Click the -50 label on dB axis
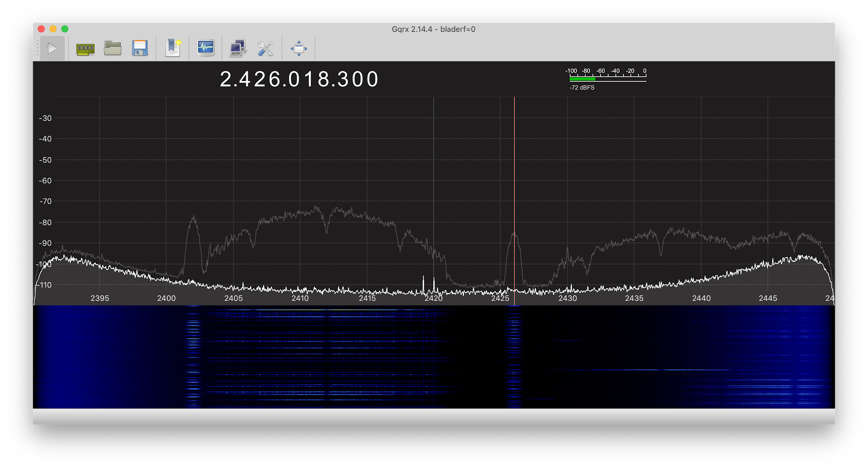This screenshot has width=868, height=468. pos(45,160)
